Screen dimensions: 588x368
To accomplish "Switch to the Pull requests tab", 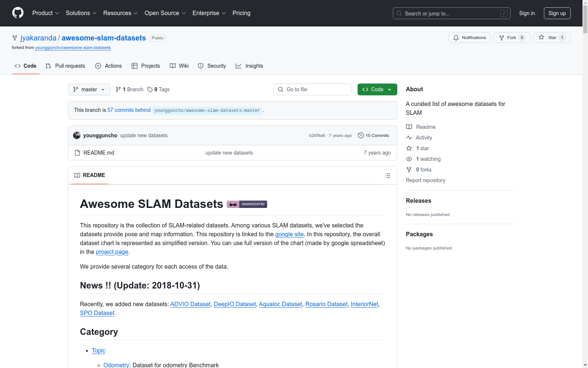I will (x=65, y=66).
